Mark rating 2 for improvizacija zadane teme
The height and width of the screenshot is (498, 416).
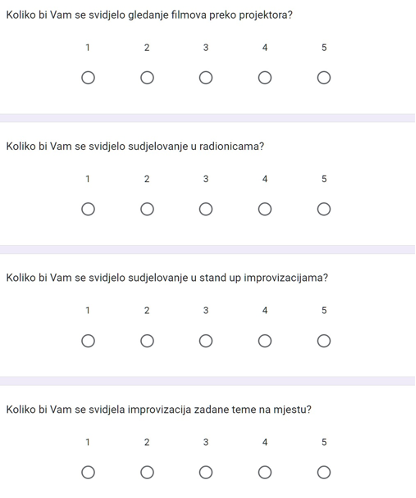(147, 472)
